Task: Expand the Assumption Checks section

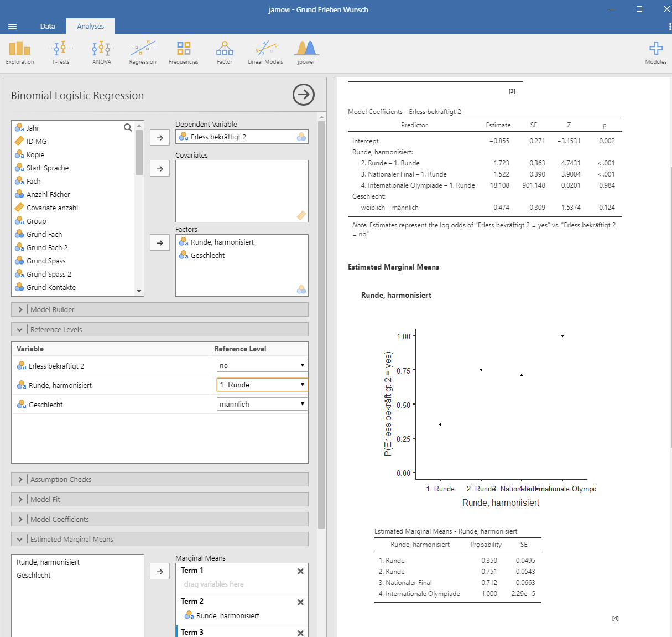Action: [x=160, y=479]
